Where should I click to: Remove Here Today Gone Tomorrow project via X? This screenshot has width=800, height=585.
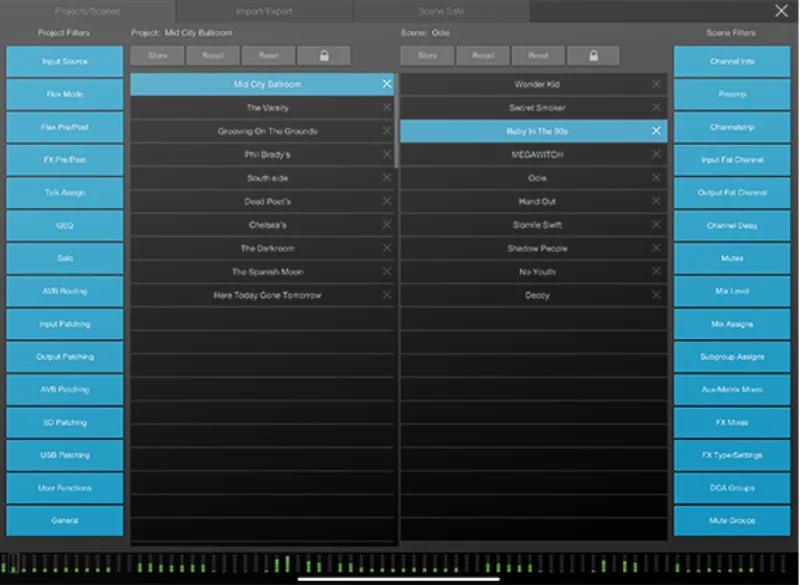[387, 295]
